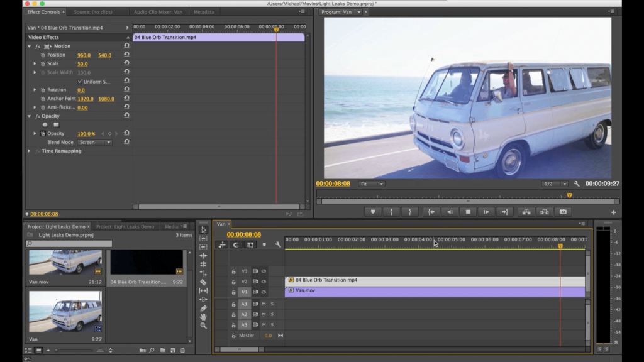
Task: Open the Blend Mode dropdown showing Screen
Action: coord(93,142)
